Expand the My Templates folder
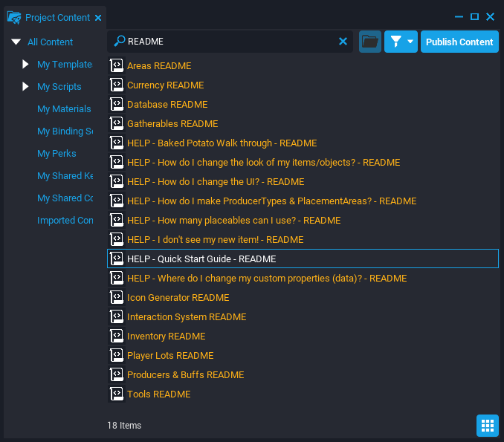 click(26, 65)
